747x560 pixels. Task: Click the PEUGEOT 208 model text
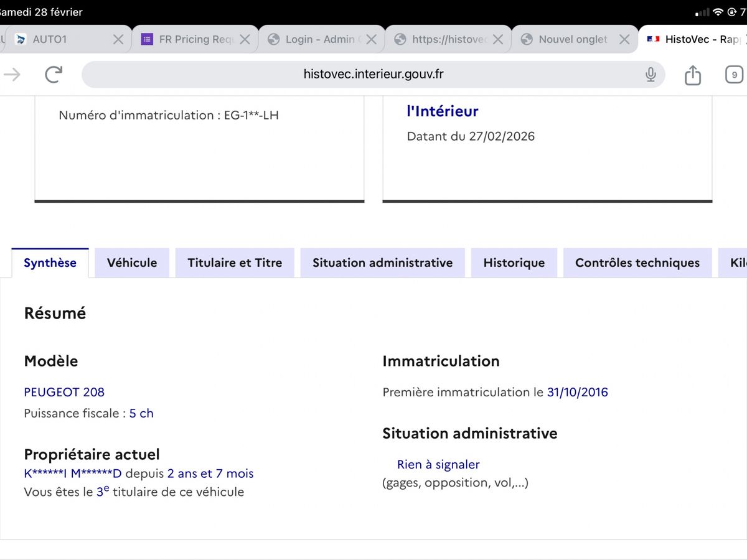64,392
